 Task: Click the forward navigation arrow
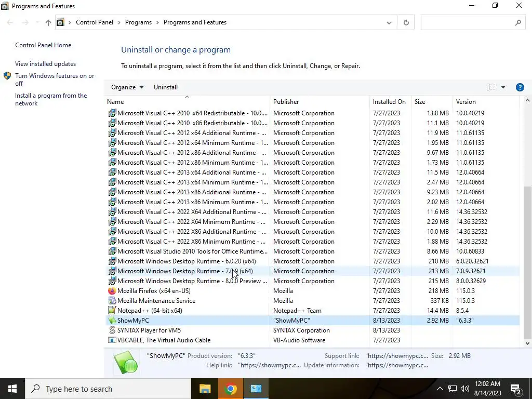[x=25, y=22]
